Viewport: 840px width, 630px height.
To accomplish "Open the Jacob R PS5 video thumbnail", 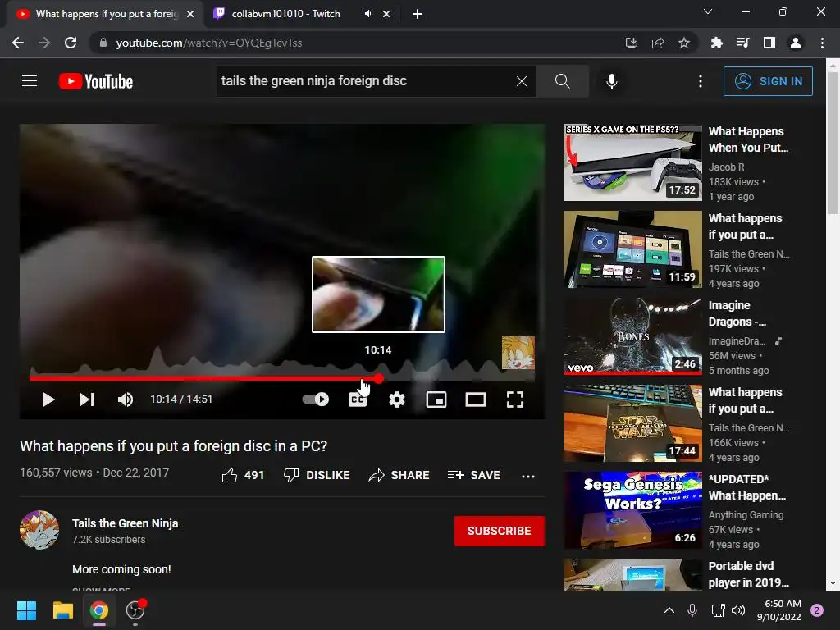I will [x=632, y=162].
